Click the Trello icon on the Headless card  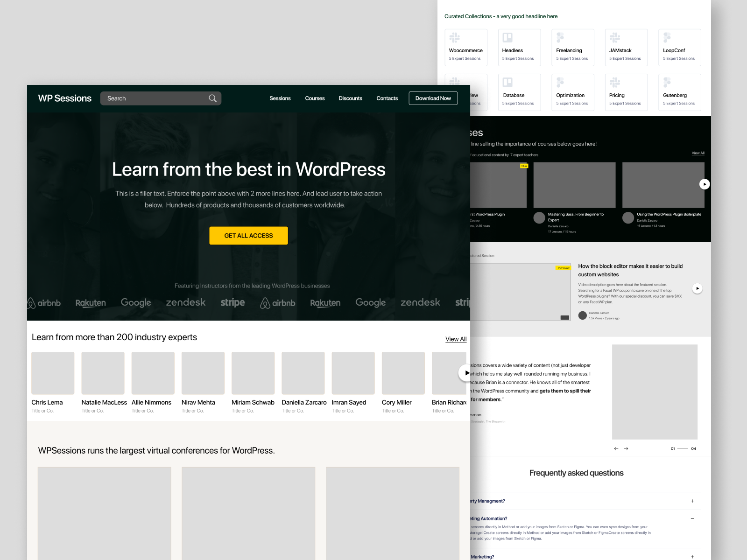coord(508,37)
